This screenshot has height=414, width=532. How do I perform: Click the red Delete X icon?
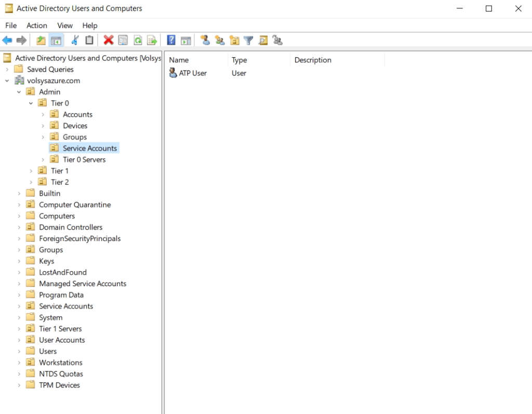point(108,40)
